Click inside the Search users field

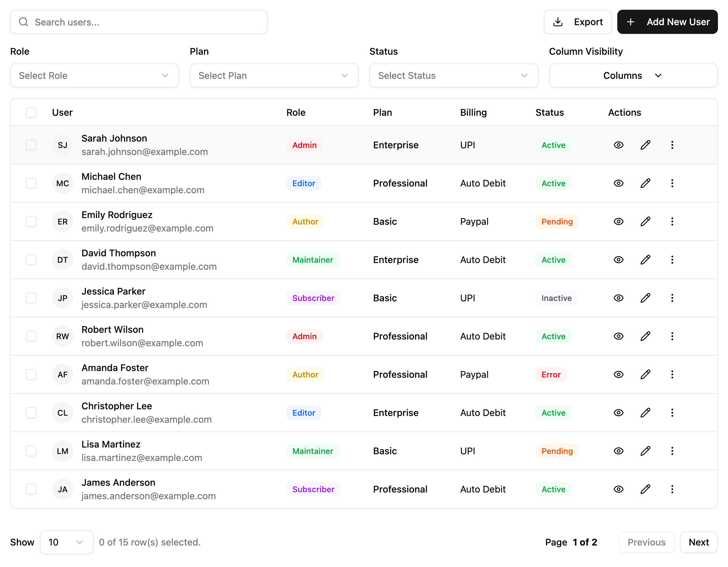(x=134, y=22)
